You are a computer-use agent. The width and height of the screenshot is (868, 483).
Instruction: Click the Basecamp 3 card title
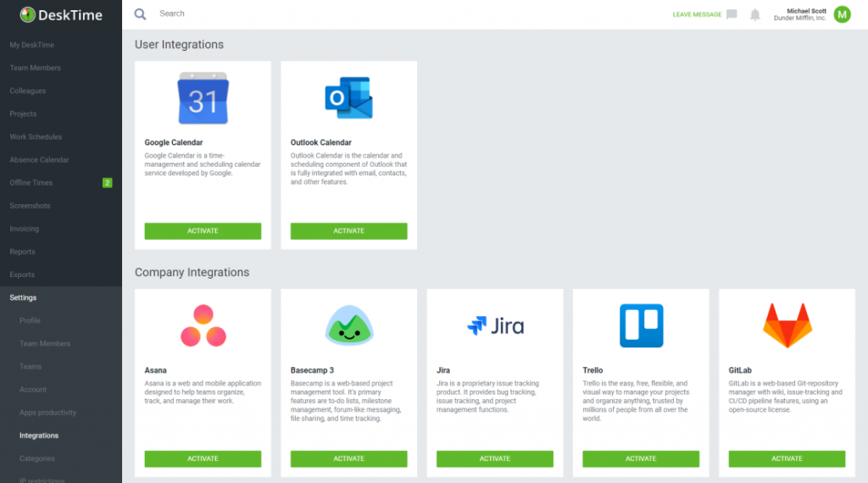(x=312, y=370)
